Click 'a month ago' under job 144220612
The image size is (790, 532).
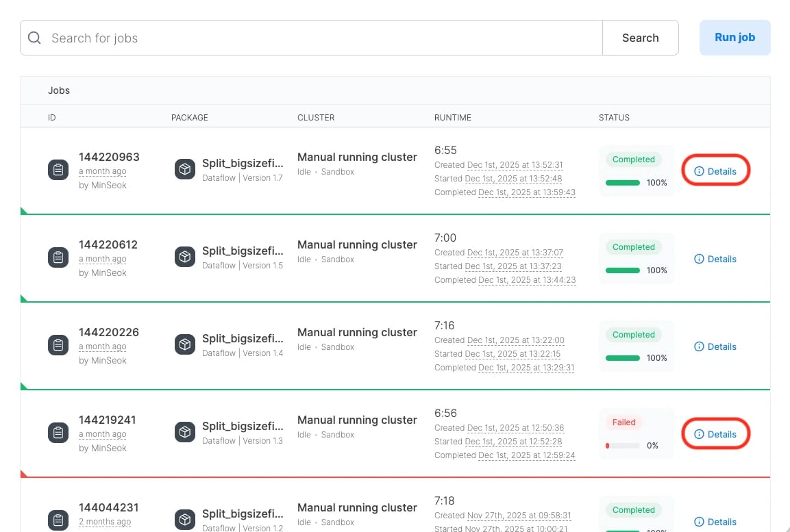tap(102, 259)
